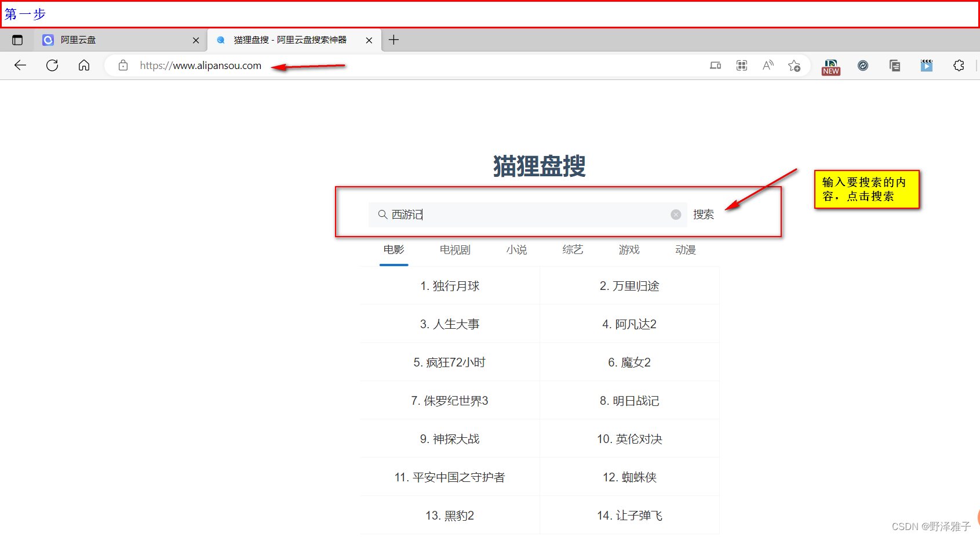
Task: Open ranking item 明日战记
Action: pos(629,401)
